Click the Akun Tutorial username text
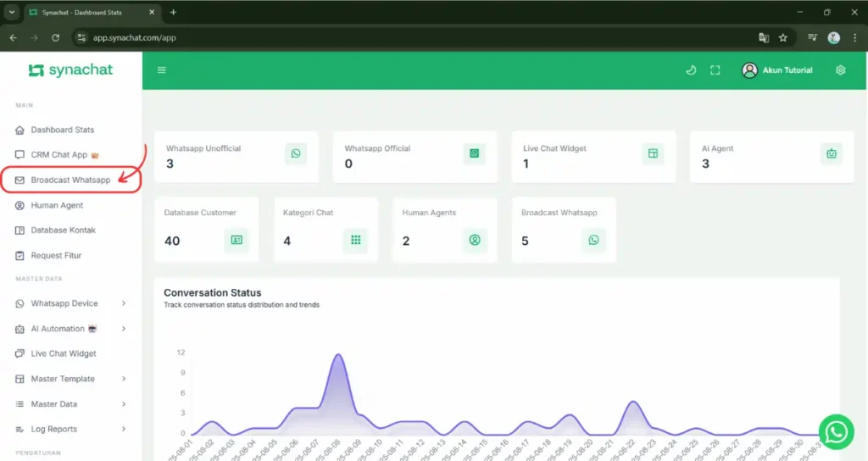This screenshot has height=461, width=868. pos(787,70)
